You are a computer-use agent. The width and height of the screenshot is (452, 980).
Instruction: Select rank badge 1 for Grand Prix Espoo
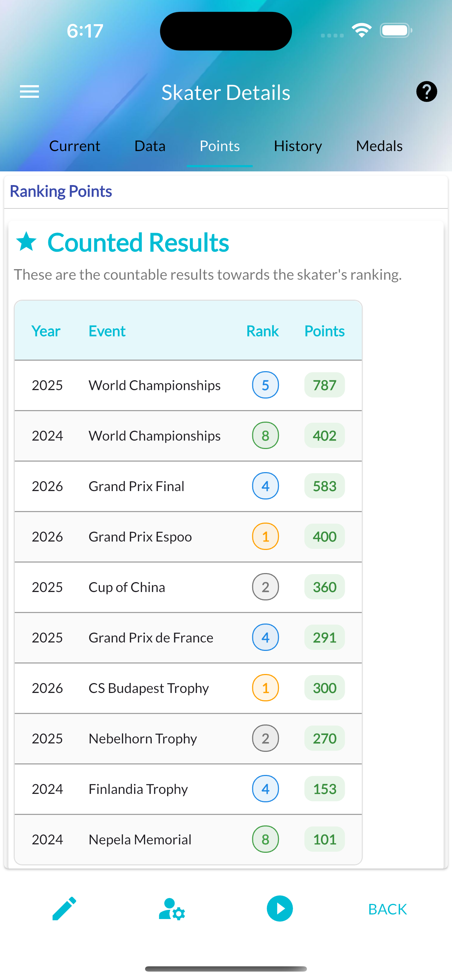(265, 536)
